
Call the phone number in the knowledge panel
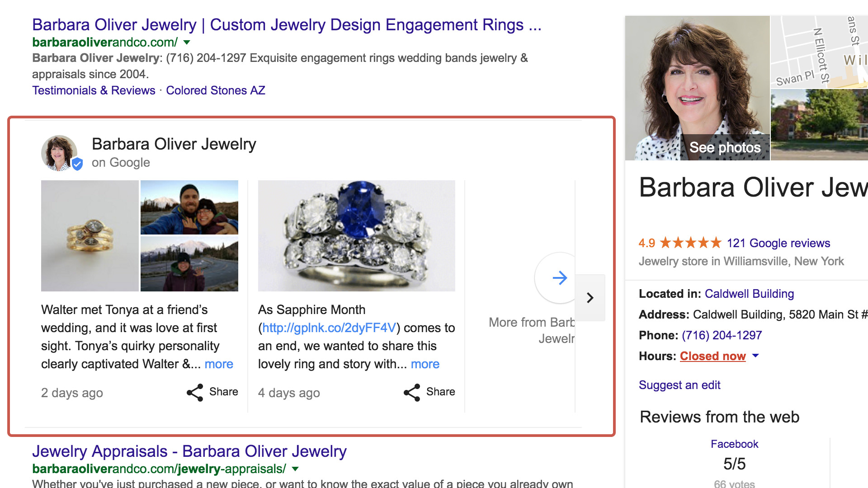722,335
